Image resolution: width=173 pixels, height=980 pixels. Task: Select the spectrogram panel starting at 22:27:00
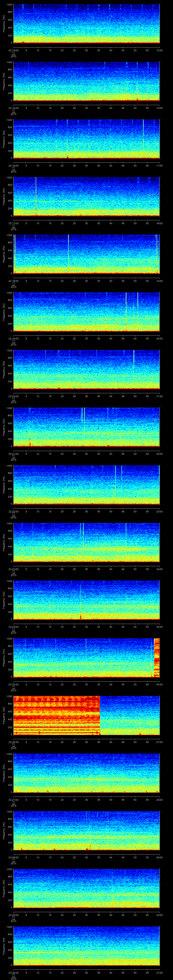[x=86, y=773]
